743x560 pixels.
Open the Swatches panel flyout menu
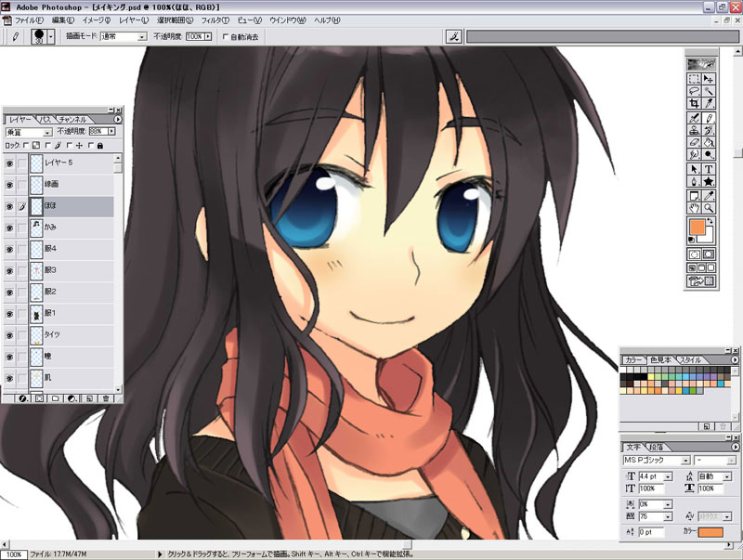click(735, 360)
